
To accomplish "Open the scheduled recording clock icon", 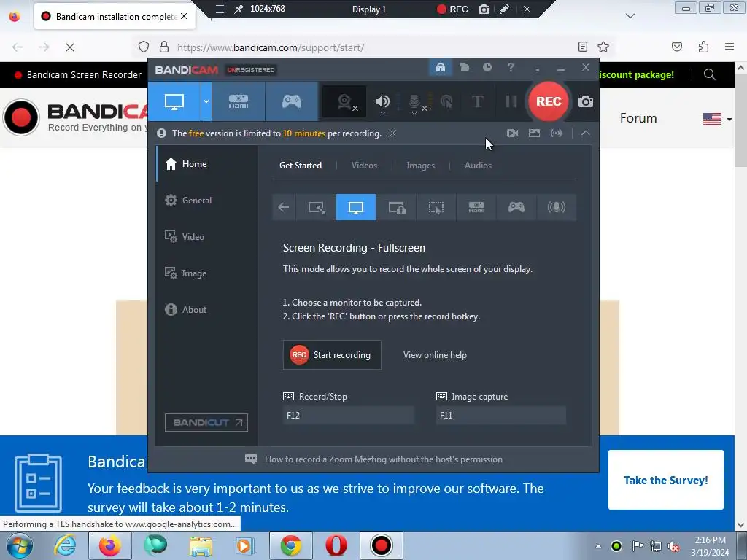I will coord(487,67).
